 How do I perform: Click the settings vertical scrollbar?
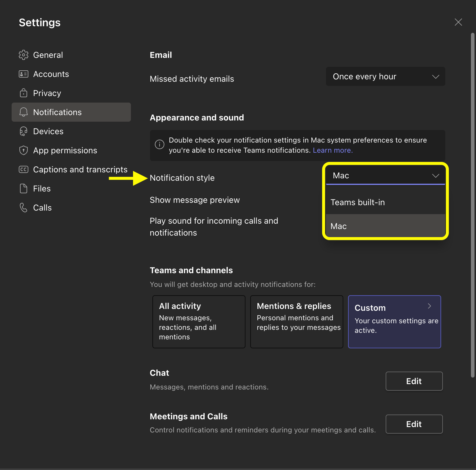coord(473,205)
